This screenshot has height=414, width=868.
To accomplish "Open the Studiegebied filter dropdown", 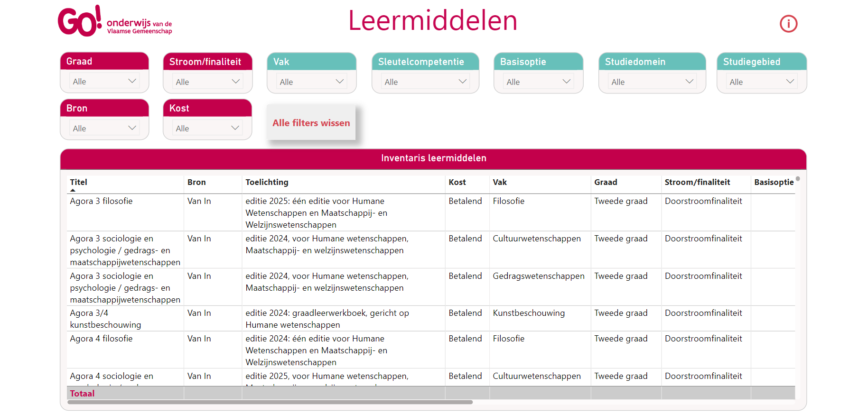I will click(x=761, y=82).
